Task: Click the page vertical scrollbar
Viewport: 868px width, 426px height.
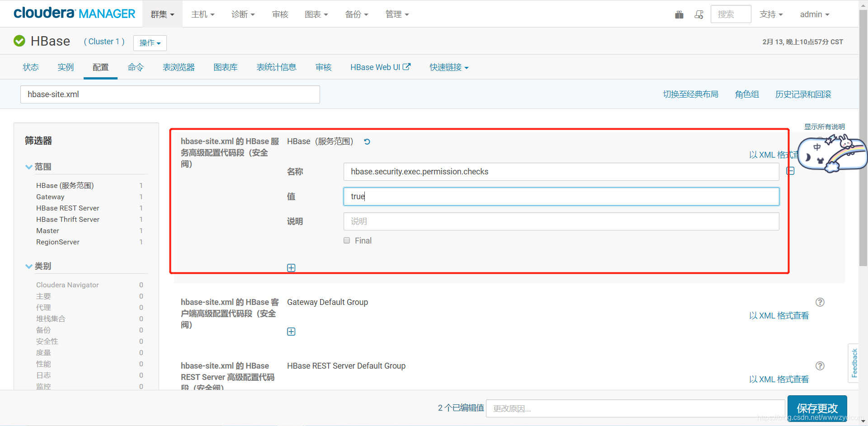Action: pyautogui.click(x=863, y=138)
